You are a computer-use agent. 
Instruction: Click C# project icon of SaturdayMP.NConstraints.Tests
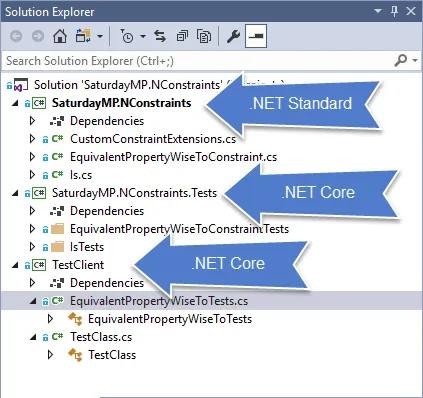pos(39,193)
